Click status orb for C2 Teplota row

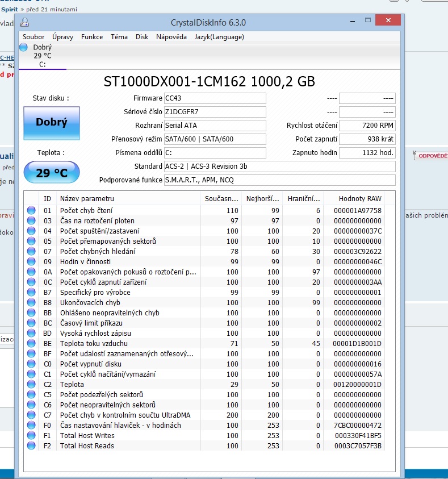(x=31, y=384)
